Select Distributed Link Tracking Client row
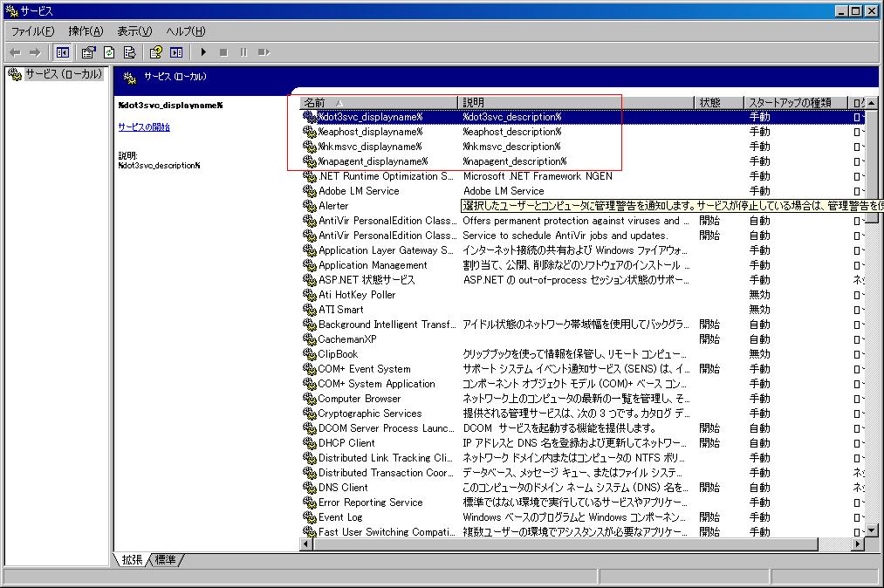 582,458
